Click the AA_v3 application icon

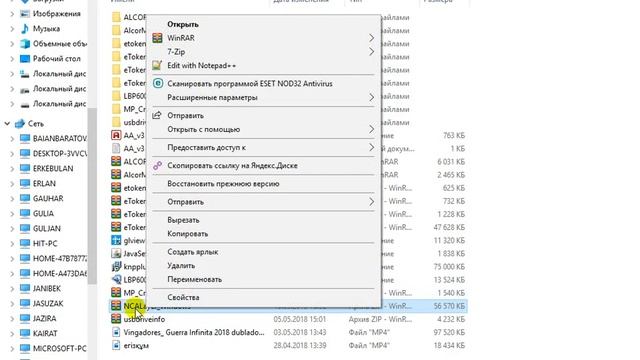(x=116, y=135)
